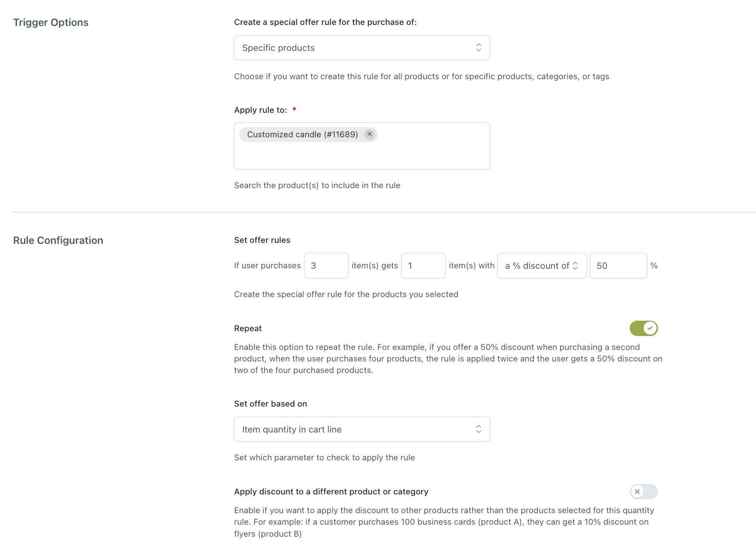This screenshot has width=756, height=553.
Task: Click the Trigger Options section heading
Action: (51, 23)
